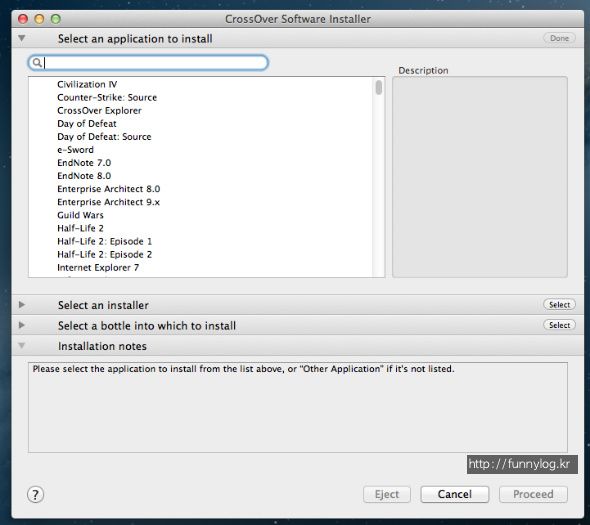
Task: Click the Installation notes text area
Action: point(298,407)
